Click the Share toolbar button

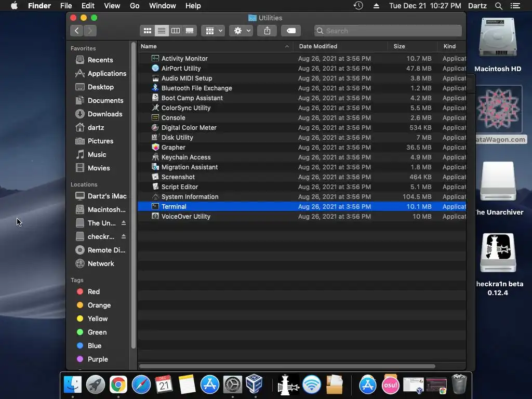point(267,31)
